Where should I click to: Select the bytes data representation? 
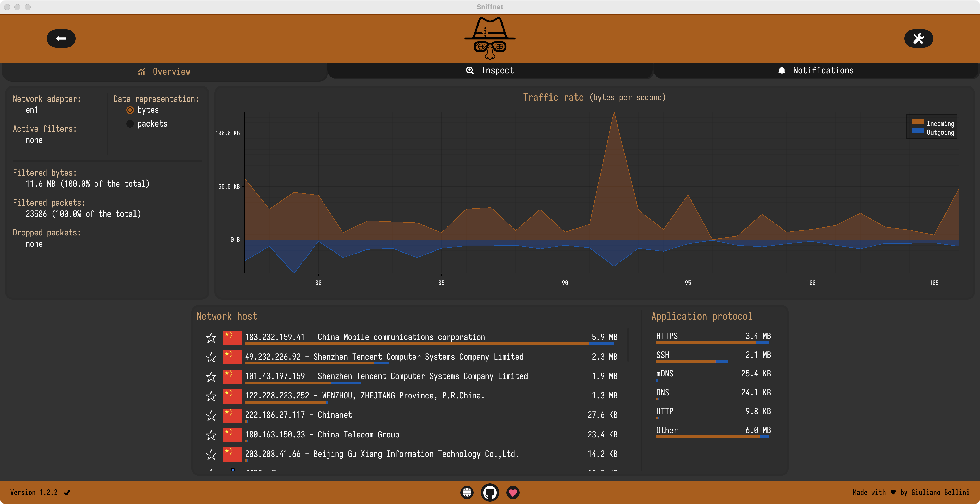pyautogui.click(x=130, y=110)
